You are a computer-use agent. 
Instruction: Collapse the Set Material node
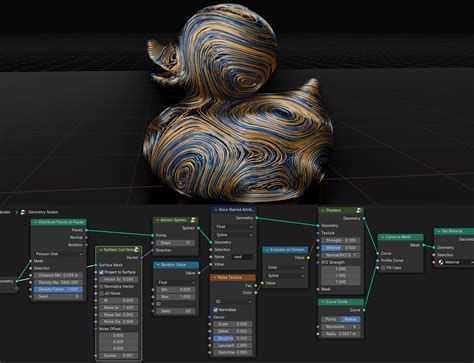[439, 231]
